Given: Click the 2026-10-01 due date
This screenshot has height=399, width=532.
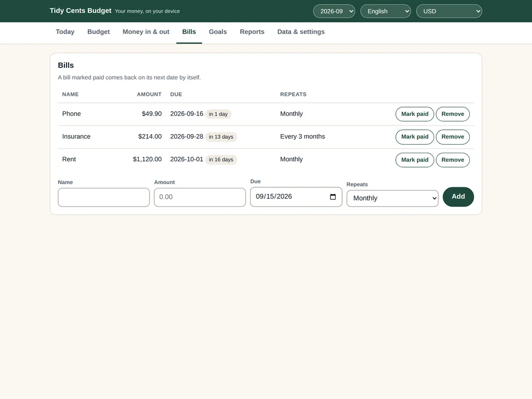Looking at the screenshot, I should click(187, 159).
